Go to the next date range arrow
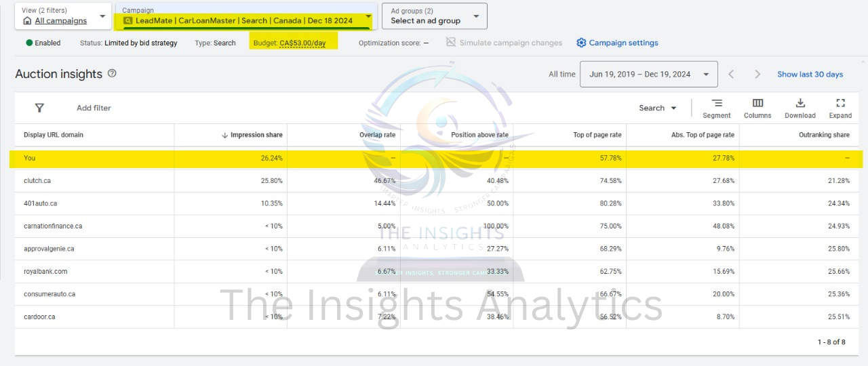868x366 pixels. [x=757, y=75]
